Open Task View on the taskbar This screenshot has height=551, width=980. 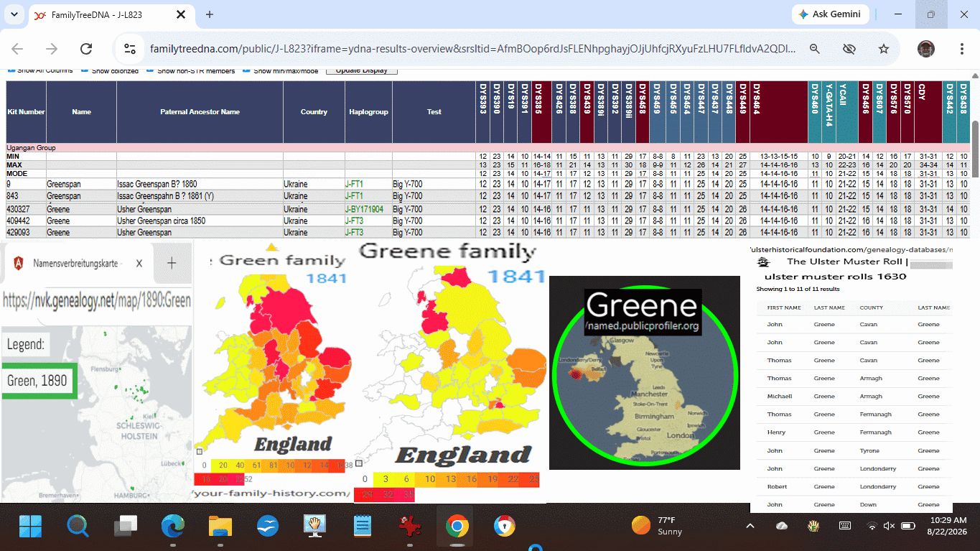[x=126, y=527]
